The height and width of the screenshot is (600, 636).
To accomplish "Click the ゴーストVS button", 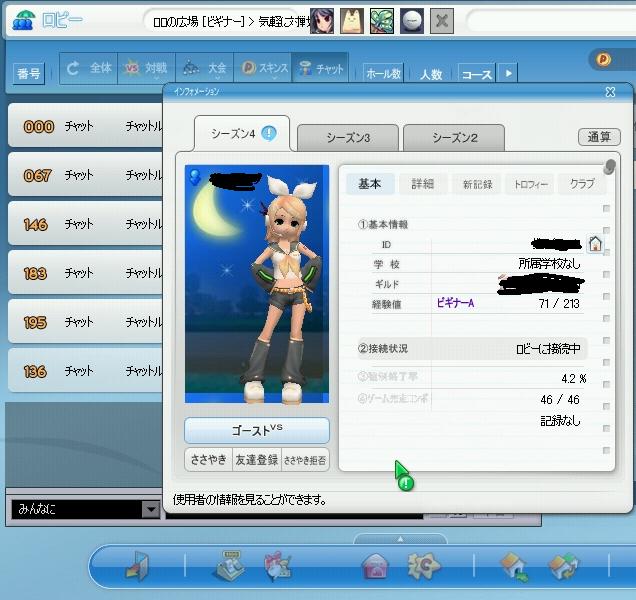I will click(257, 430).
